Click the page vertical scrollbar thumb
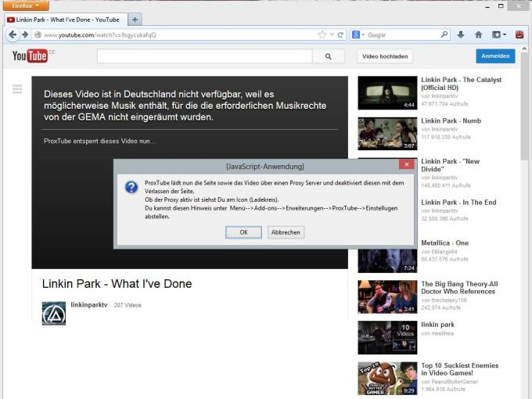This screenshot has height=399, width=532. [x=524, y=107]
